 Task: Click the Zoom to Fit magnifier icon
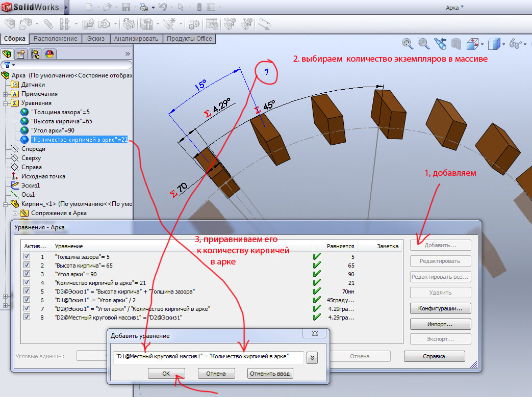(x=407, y=43)
